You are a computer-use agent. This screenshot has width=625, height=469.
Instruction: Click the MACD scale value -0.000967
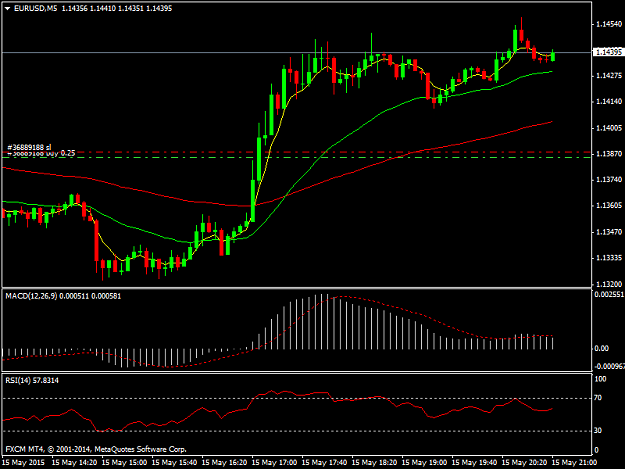pos(609,366)
